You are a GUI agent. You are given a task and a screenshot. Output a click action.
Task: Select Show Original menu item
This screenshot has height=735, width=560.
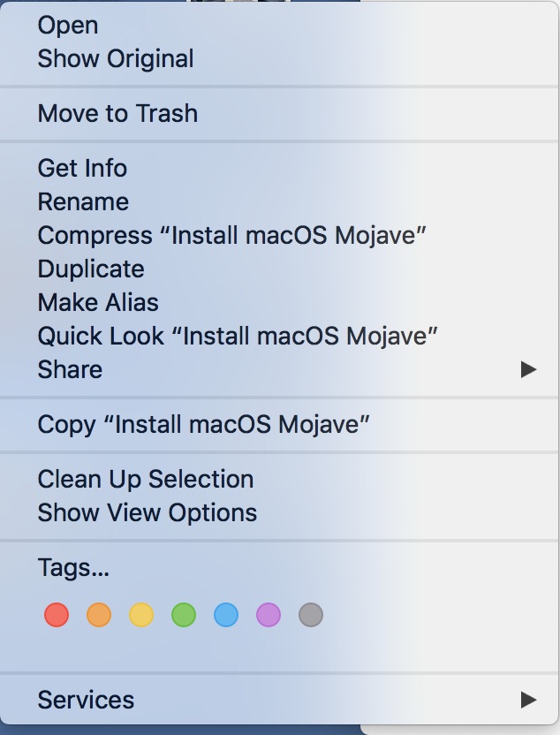116,59
